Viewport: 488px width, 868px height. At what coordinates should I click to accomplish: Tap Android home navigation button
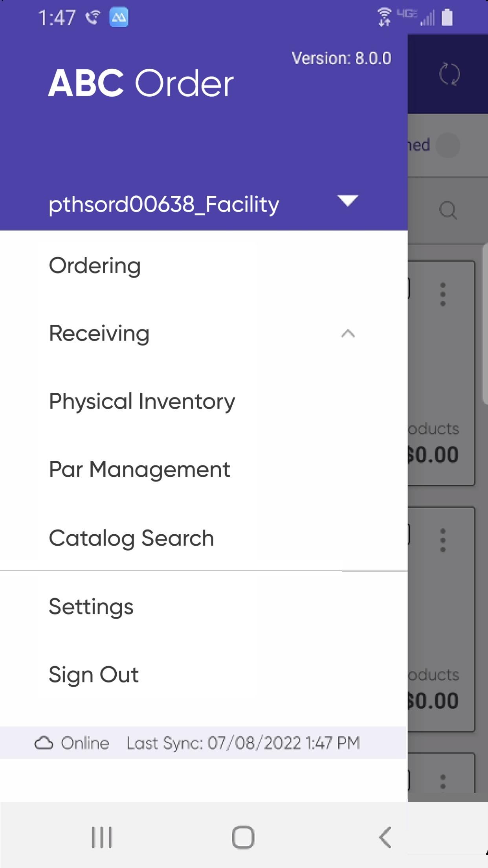243,837
